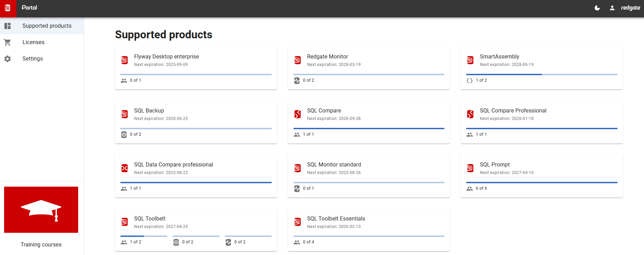This screenshot has height=255, width=644.
Task: Click the SmartAssembly usage progress bar
Action: (x=542, y=75)
